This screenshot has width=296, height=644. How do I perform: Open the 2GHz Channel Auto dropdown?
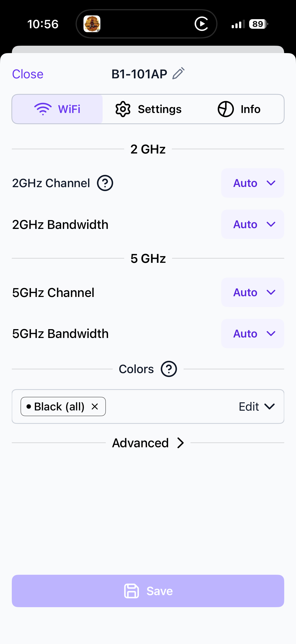tap(252, 183)
